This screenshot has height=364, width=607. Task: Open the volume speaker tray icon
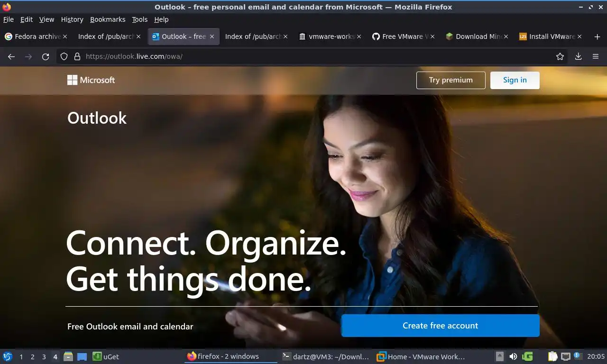513,356
